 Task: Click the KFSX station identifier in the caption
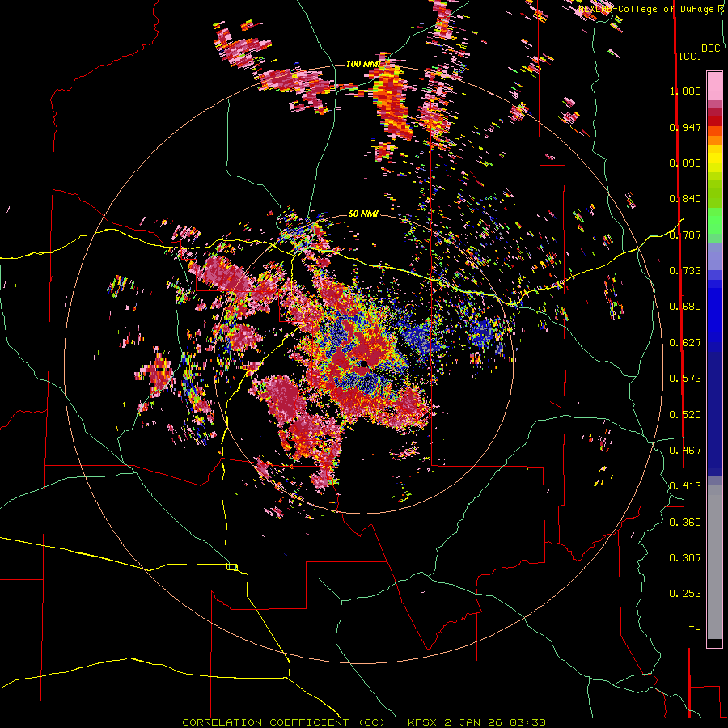click(422, 722)
